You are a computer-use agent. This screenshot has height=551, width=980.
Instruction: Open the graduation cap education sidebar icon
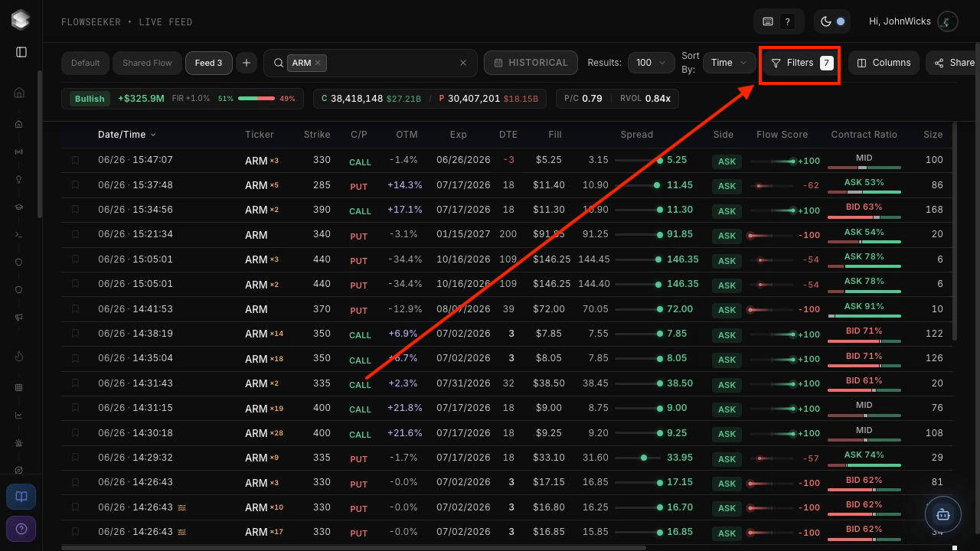[19, 207]
